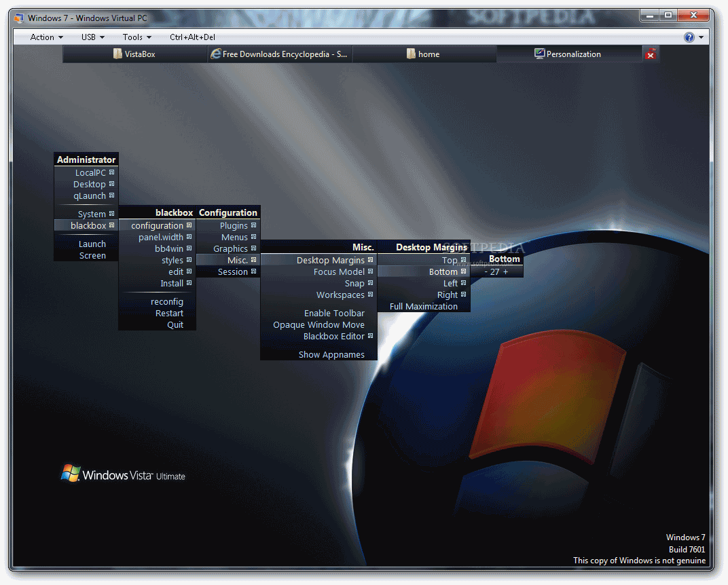Open the Plugins submenu in Configuration
728x585 pixels.
228,225
